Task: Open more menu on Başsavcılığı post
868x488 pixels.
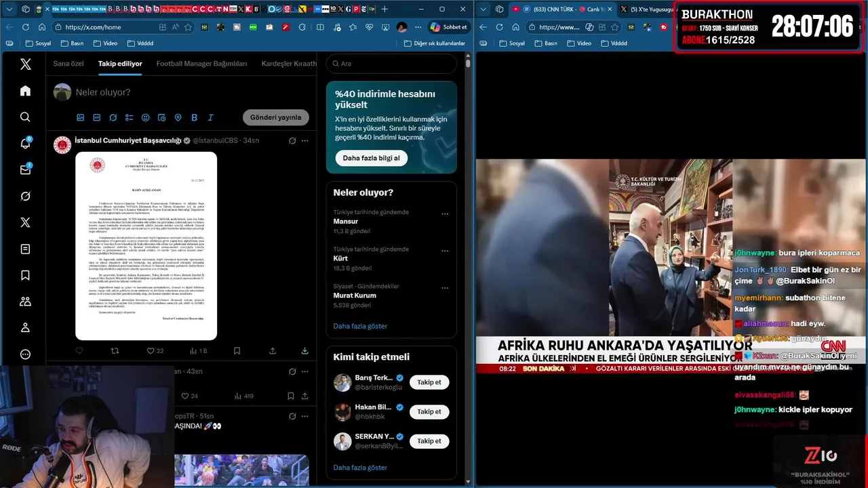Action: [x=304, y=141]
